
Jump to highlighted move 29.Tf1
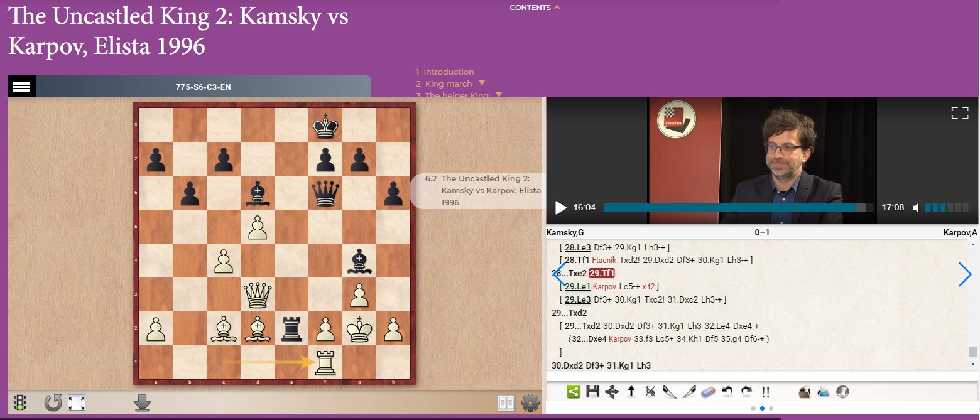tap(602, 273)
